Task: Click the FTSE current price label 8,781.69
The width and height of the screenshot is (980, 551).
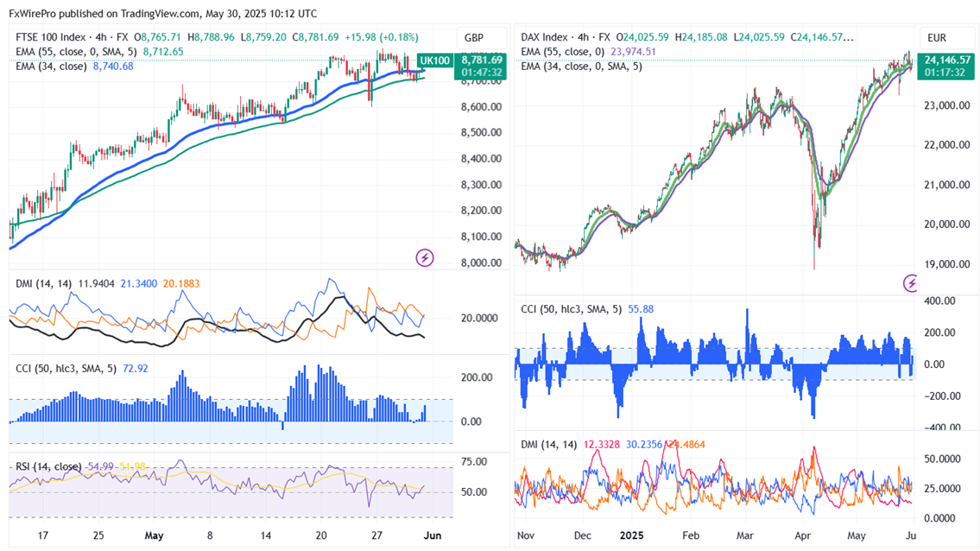Action: pyautogui.click(x=482, y=60)
